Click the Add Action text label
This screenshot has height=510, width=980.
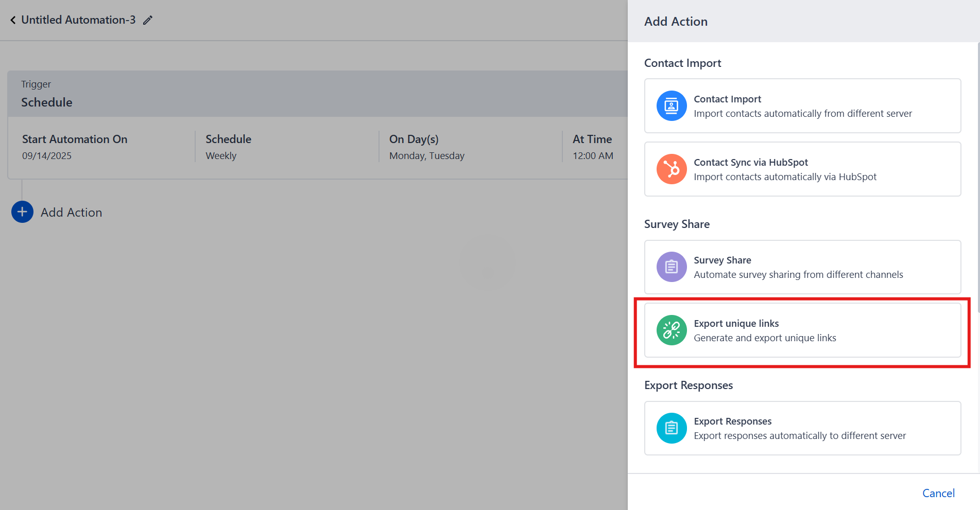tap(71, 213)
